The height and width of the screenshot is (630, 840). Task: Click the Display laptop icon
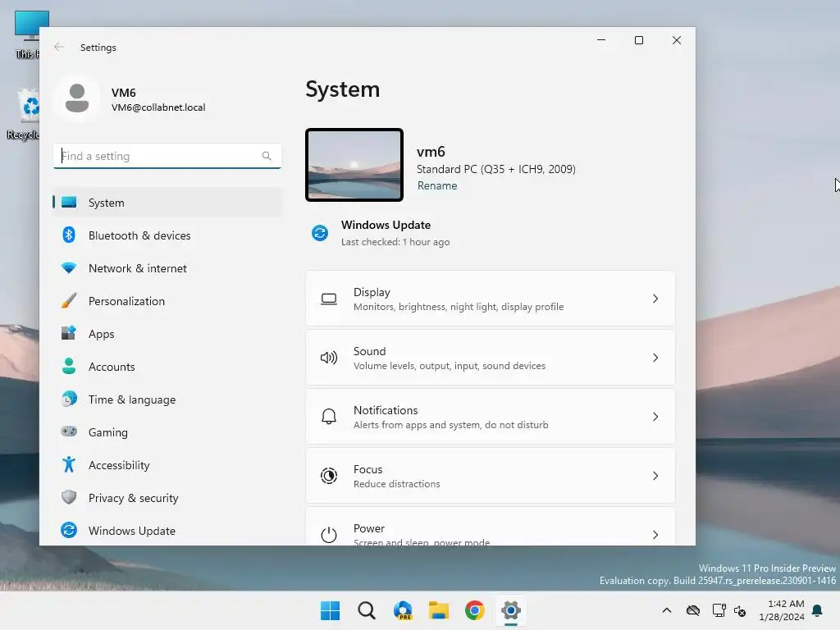pos(329,299)
